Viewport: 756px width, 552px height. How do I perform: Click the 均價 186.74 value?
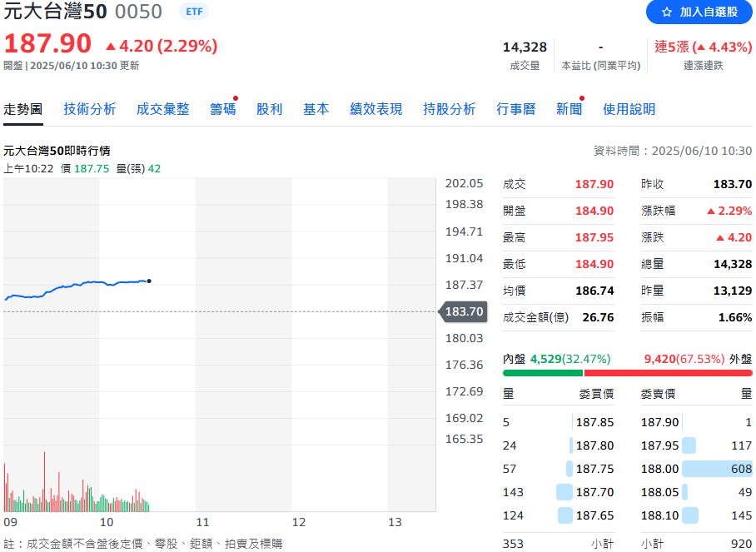click(594, 291)
